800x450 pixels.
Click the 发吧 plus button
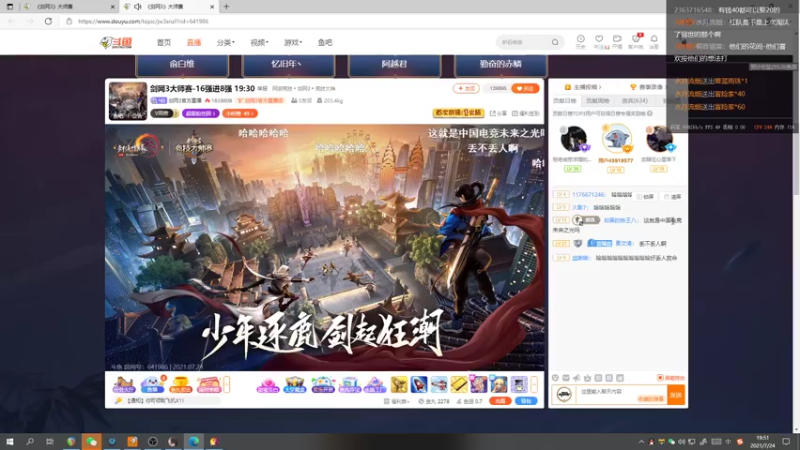466,88
